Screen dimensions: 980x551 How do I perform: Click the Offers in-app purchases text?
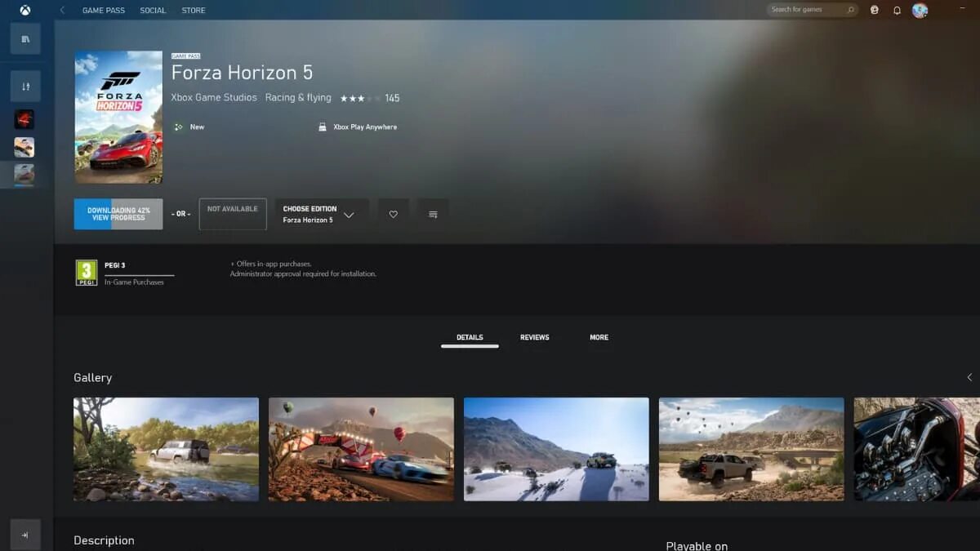[271, 264]
